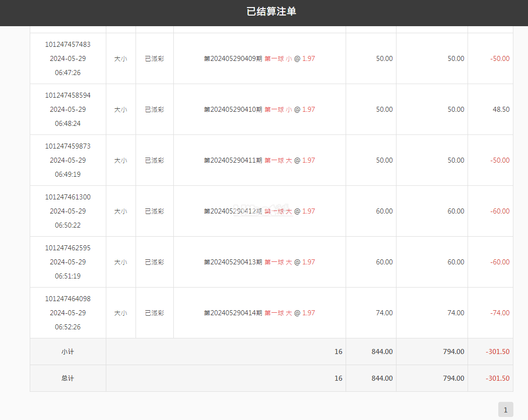Select order number 101247458594
The image size is (528, 420).
[x=68, y=95]
